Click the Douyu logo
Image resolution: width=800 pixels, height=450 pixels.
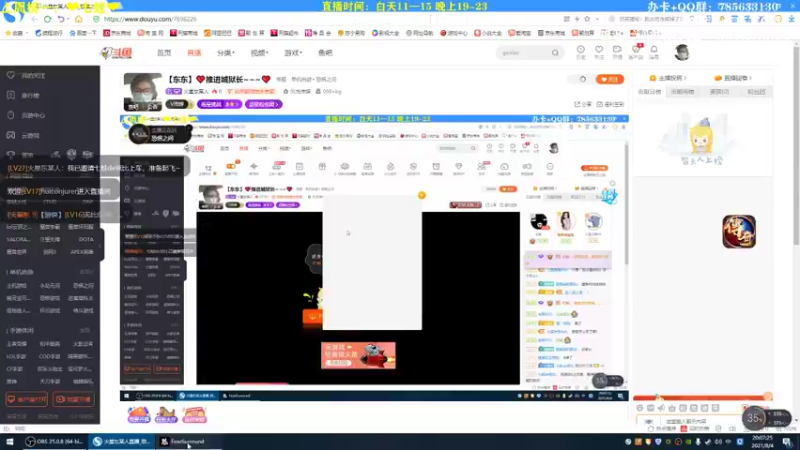(116, 53)
